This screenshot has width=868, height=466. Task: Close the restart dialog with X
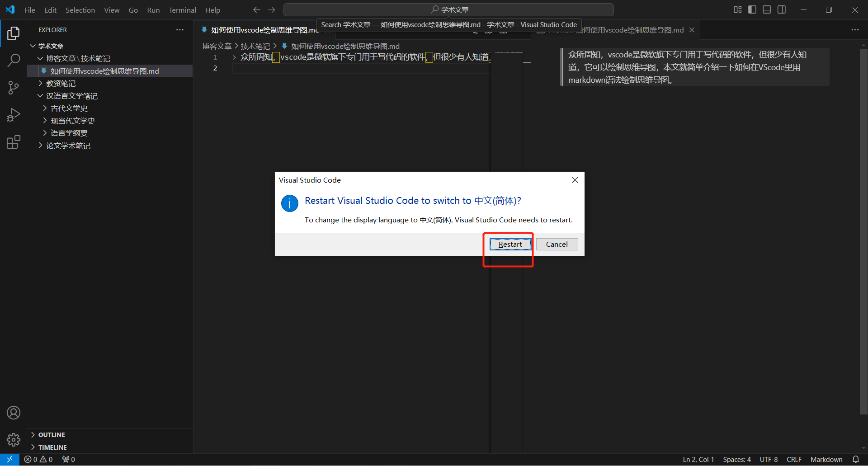pos(575,180)
